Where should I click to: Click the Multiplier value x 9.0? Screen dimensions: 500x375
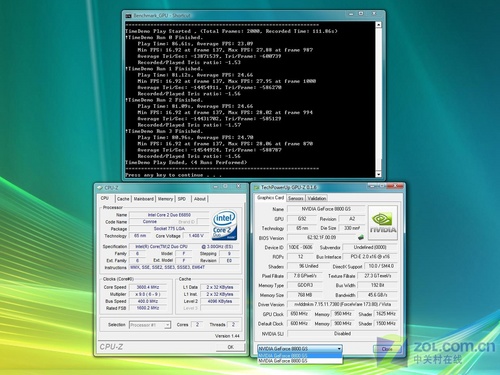click(148, 294)
